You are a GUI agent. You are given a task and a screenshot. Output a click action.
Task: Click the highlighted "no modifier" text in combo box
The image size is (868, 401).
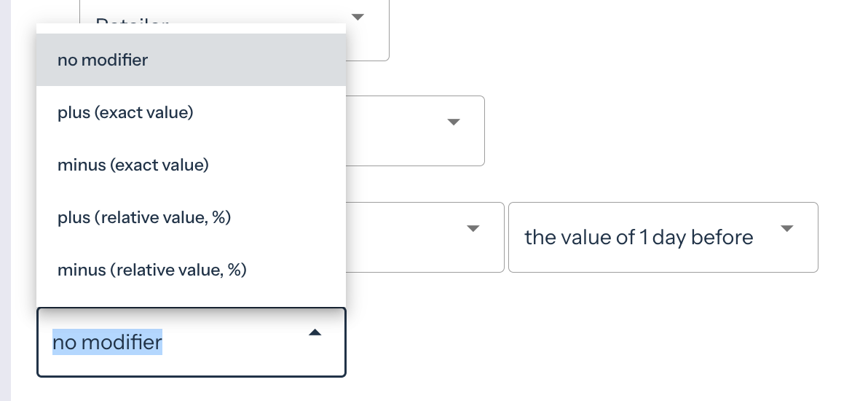tap(108, 342)
